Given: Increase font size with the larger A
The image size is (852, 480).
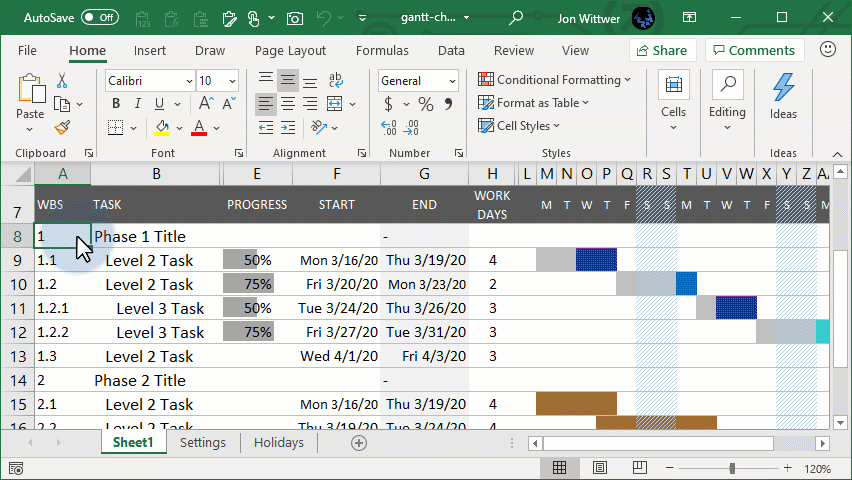Looking at the screenshot, I should 206,103.
